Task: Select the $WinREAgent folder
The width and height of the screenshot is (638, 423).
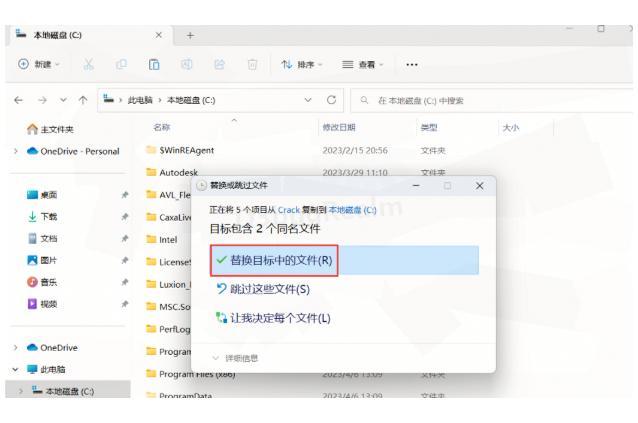Action: 180,150
